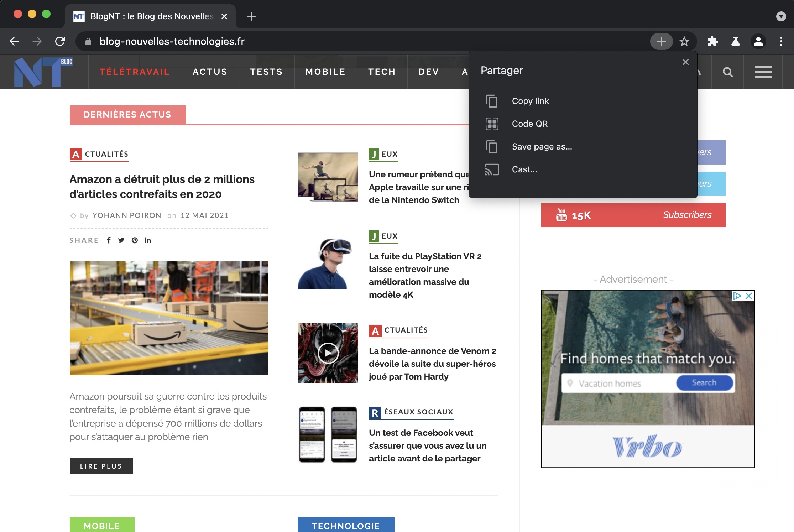
Task: Open Chrome three-dot menu
Action: pyautogui.click(x=781, y=42)
